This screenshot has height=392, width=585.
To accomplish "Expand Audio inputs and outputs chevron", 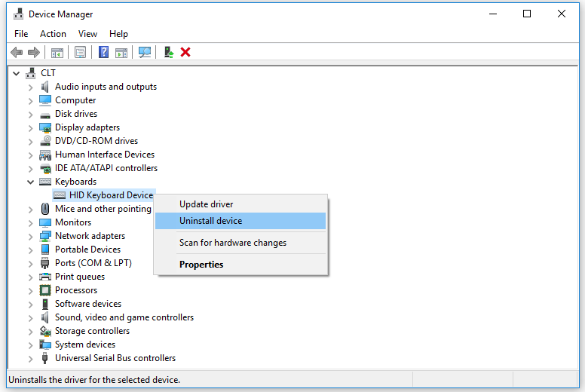I will [x=31, y=87].
